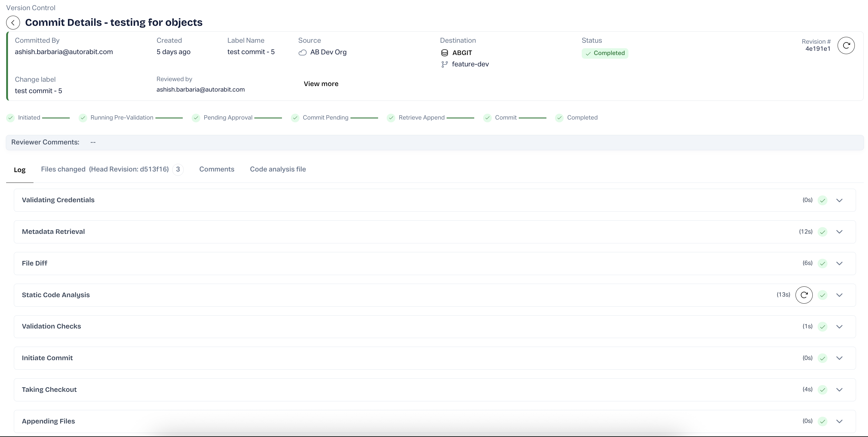Click the re-run icon for Static Code Analysis
Image resolution: width=868 pixels, height=437 pixels.
coord(803,295)
